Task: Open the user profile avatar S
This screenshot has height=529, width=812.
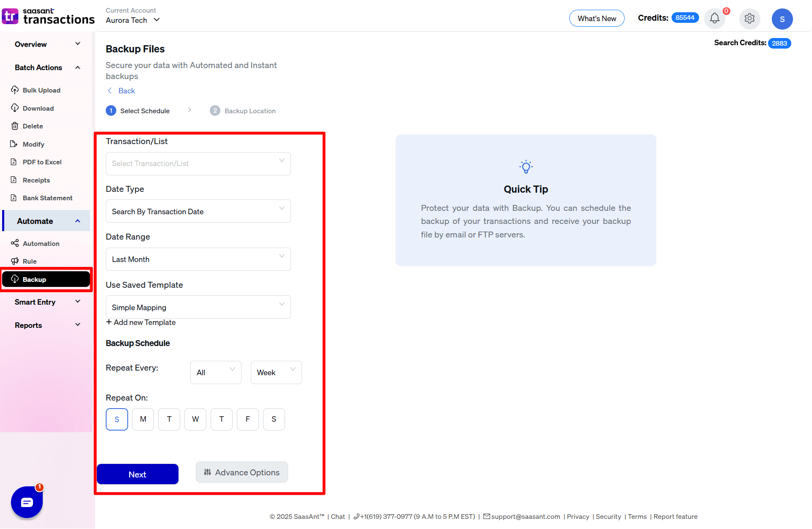Action: pos(782,19)
